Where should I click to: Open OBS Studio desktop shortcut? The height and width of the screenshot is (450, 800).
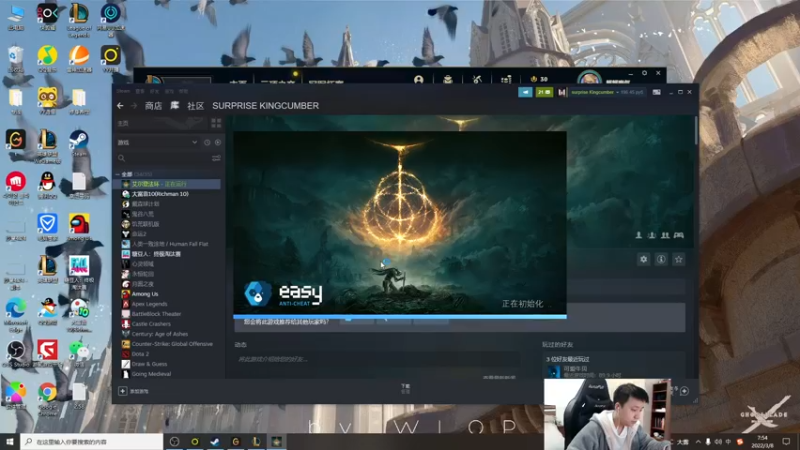[x=16, y=353]
